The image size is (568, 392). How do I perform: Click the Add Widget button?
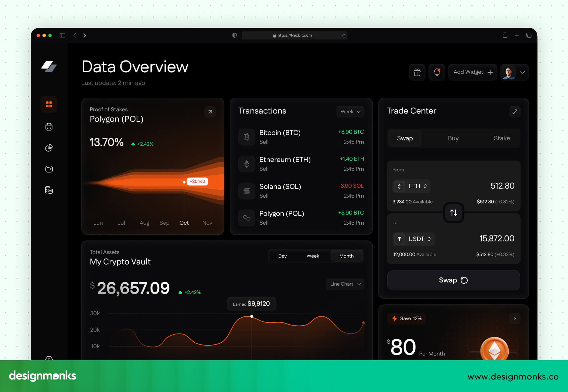point(472,72)
